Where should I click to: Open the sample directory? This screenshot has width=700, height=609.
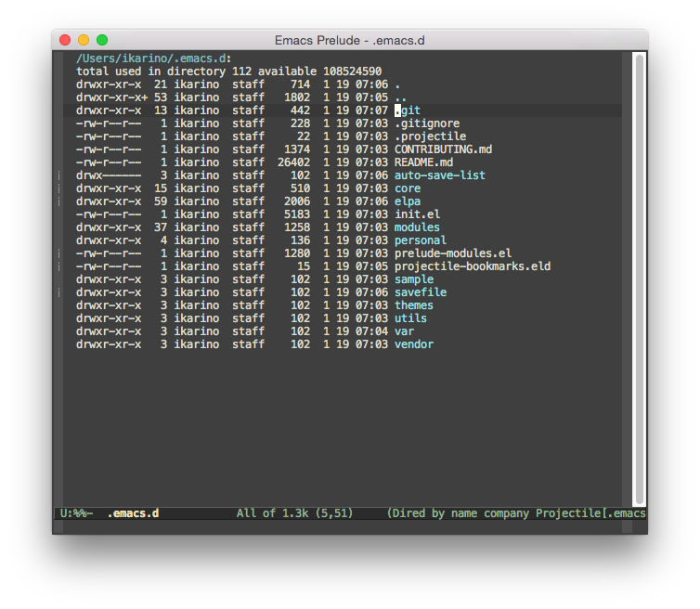click(x=414, y=279)
